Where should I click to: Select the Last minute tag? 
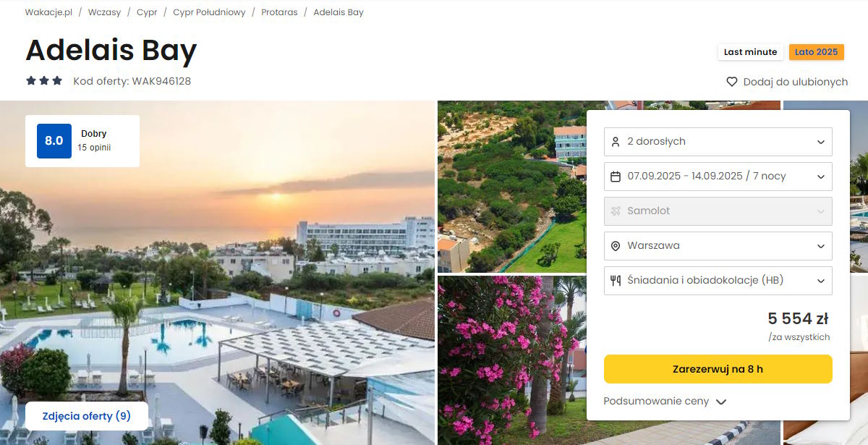click(751, 52)
